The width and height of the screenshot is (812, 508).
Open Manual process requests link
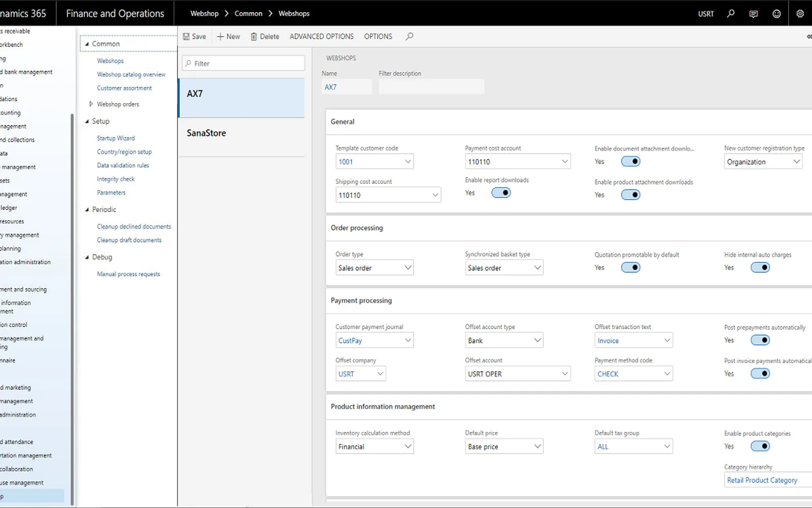(128, 274)
